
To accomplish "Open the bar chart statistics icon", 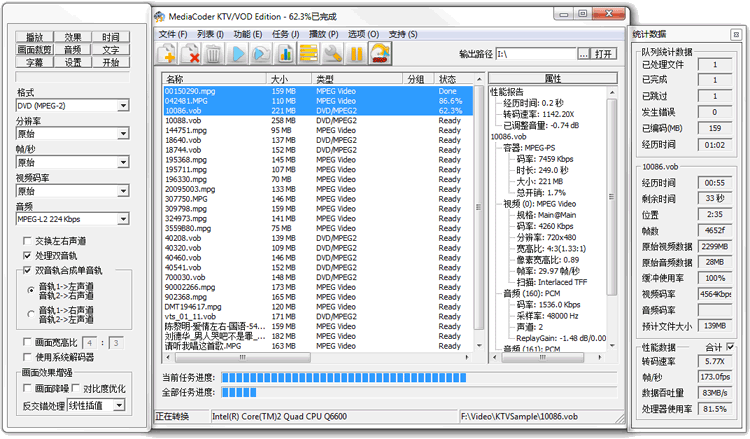I will 285,54.
